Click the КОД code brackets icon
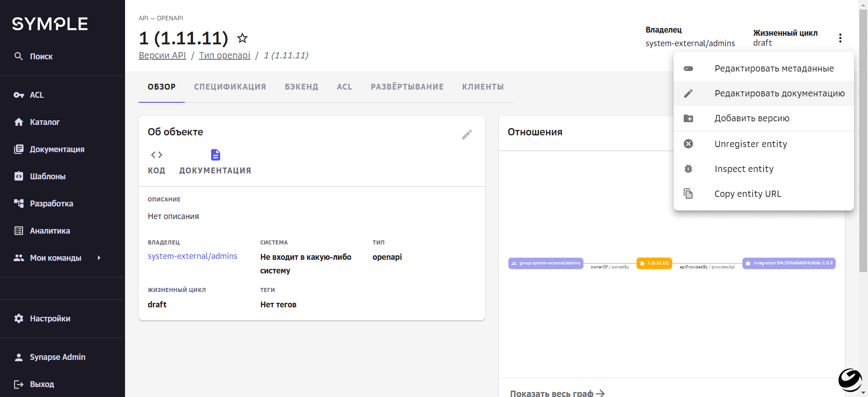The height and width of the screenshot is (397, 868). 157,155
